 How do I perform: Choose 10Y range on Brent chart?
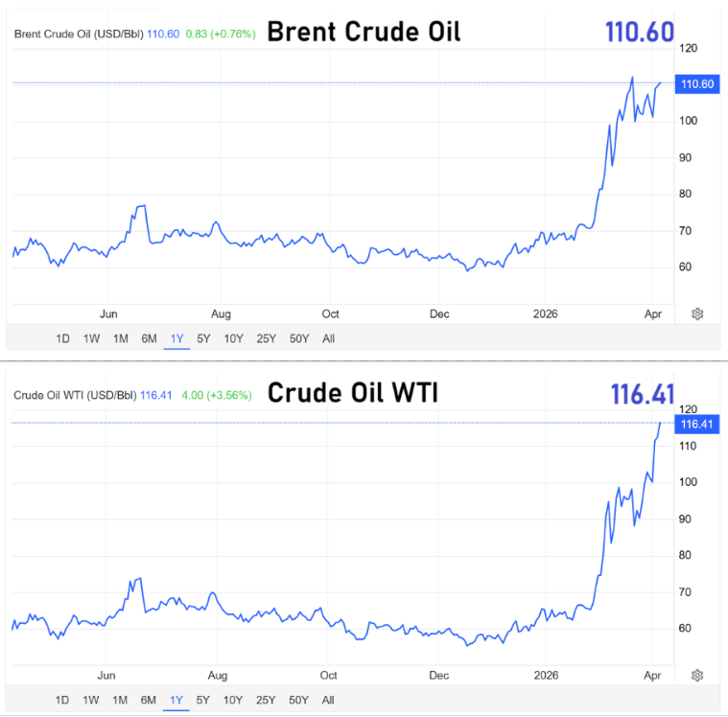tap(233, 338)
